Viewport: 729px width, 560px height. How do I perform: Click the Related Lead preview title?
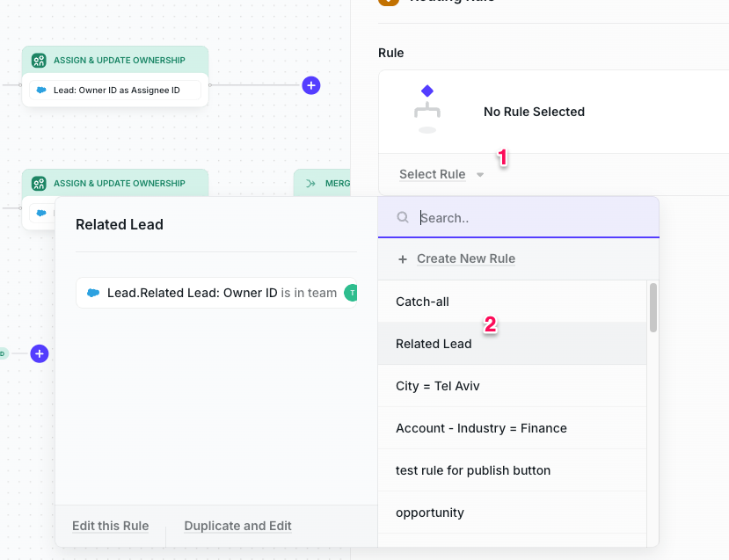[120, 224]
